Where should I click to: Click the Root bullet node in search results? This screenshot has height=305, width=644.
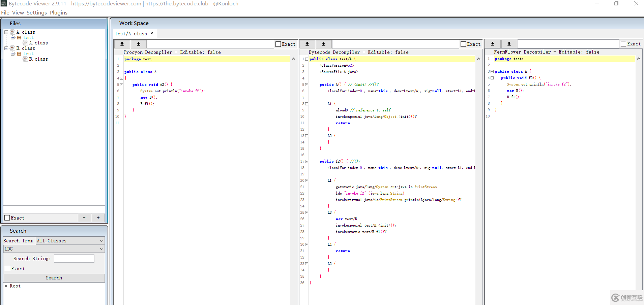pyautogui.click(x=6, y=286)
